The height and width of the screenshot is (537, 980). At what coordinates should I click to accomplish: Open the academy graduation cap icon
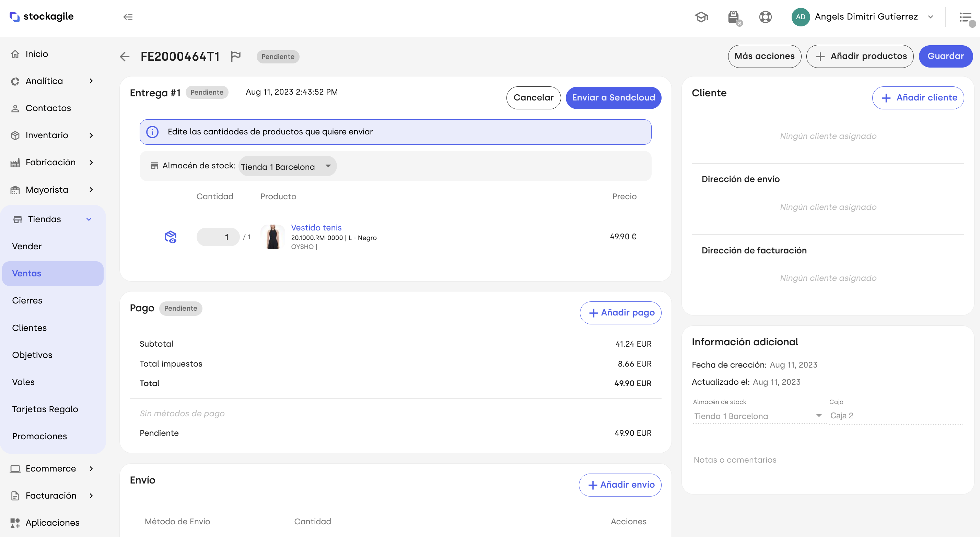coord(701,17)
